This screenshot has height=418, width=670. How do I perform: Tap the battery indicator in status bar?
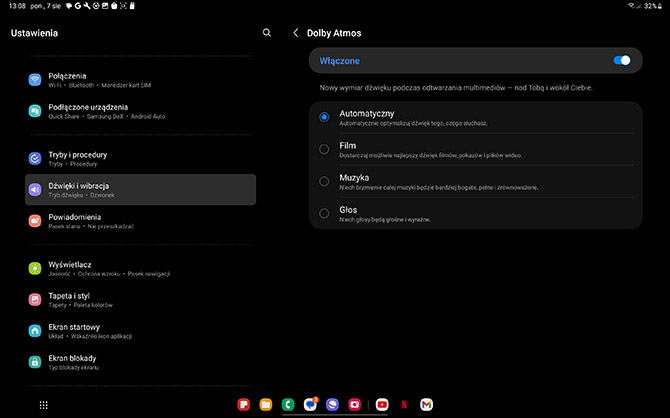[653, 6]
